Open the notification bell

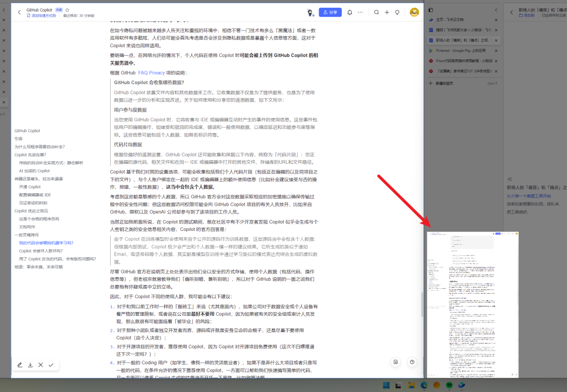[x=350, y=12]
